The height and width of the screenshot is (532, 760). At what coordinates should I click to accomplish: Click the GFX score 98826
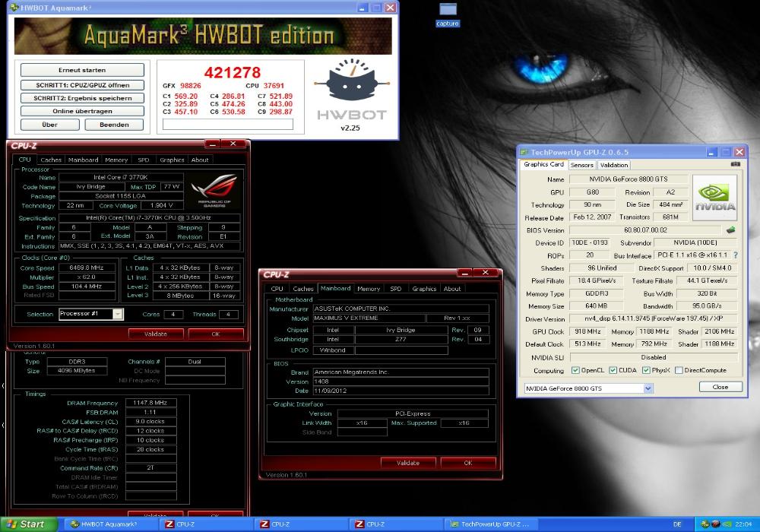pyautogui.click(x=191, y=85)
